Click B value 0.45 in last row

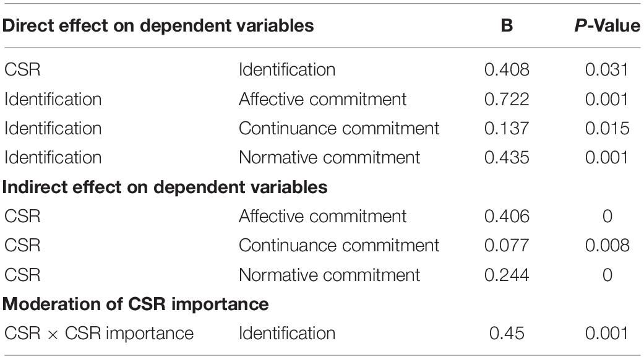[507, 333]
